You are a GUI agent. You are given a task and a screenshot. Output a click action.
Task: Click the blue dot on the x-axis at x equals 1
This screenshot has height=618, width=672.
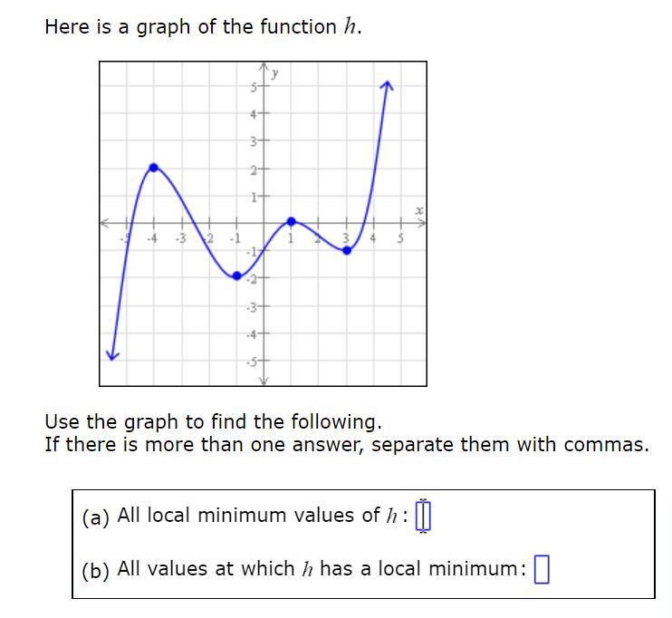291,222
